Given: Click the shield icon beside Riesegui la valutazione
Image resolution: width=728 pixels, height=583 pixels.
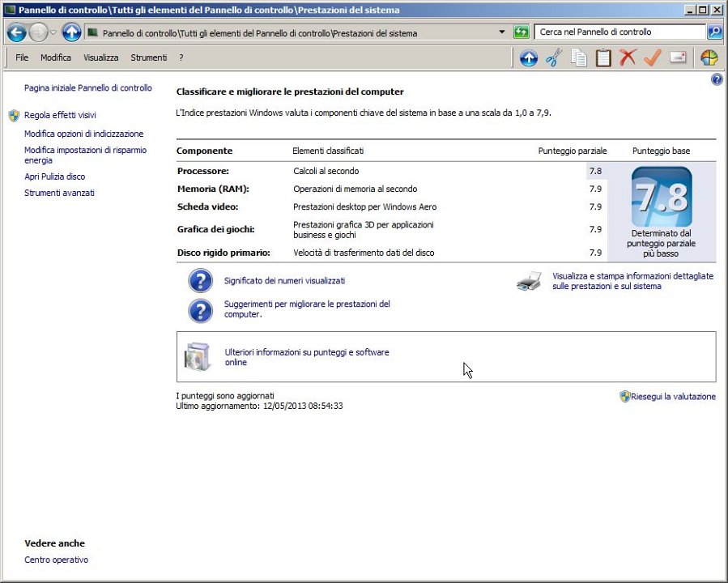Looking at the screenshot, I should (x=624, y=397).
